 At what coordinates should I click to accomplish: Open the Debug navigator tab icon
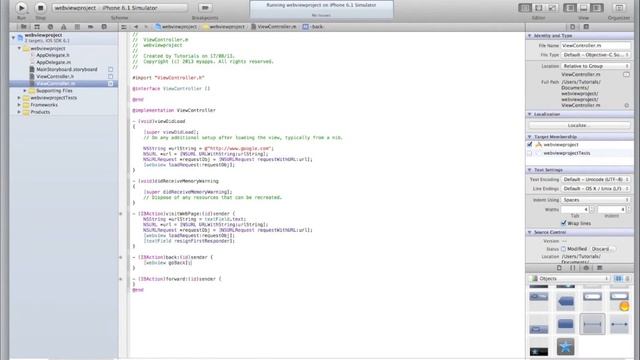[77, 27]
